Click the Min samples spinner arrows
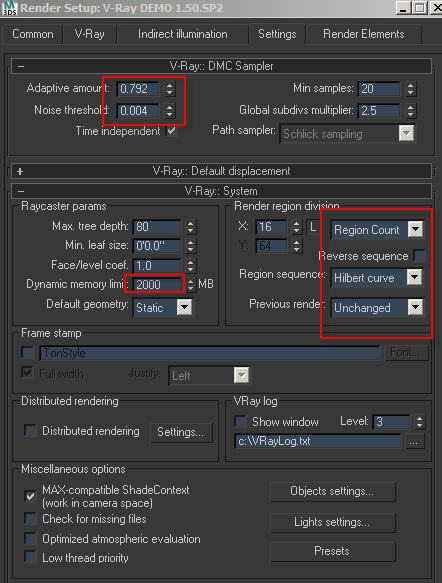The image size is (442, 583). point(410,88)
